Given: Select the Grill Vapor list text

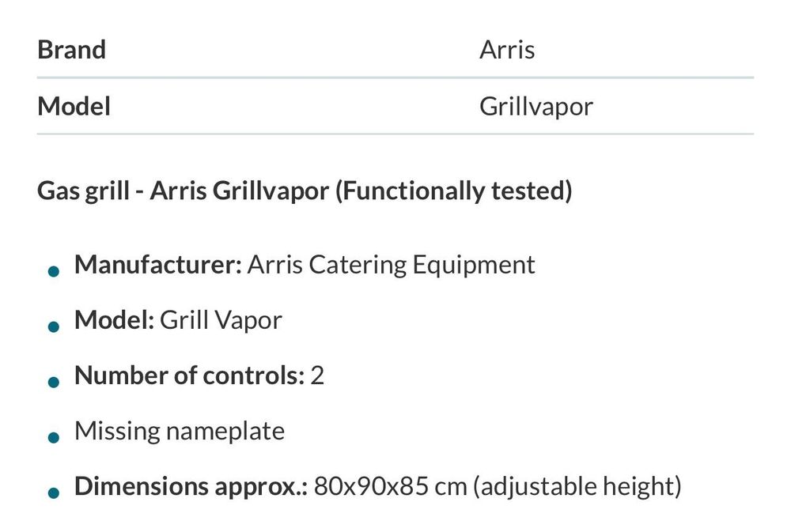Looking at the screenshot, I should (x=221, y=321).
